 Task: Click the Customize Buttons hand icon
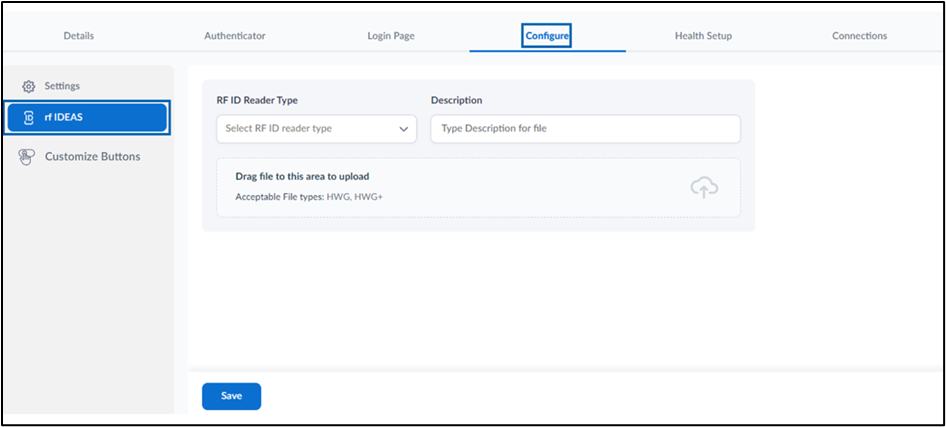click(x=27, y=157)
